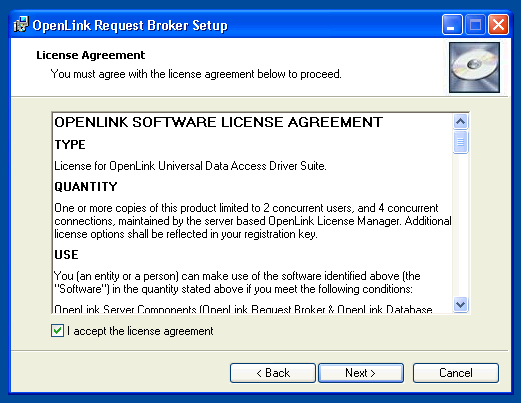Click the OPENLINK SOFTWARE LICENSE AGREEMENT title text

218,122
